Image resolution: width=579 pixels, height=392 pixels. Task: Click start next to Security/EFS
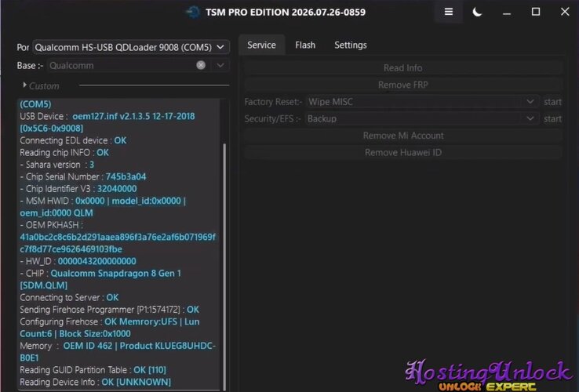pos(552,119)
